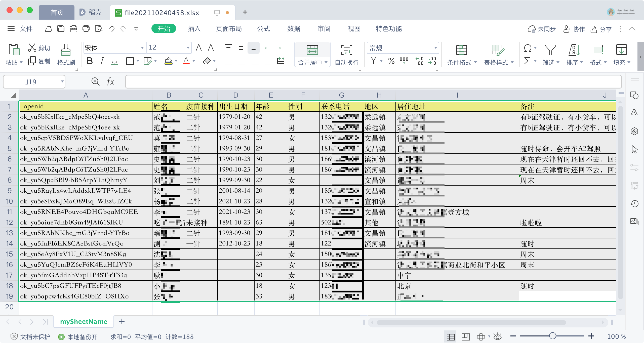Open the number format 常规 dropdown

[x=435, y=48]
